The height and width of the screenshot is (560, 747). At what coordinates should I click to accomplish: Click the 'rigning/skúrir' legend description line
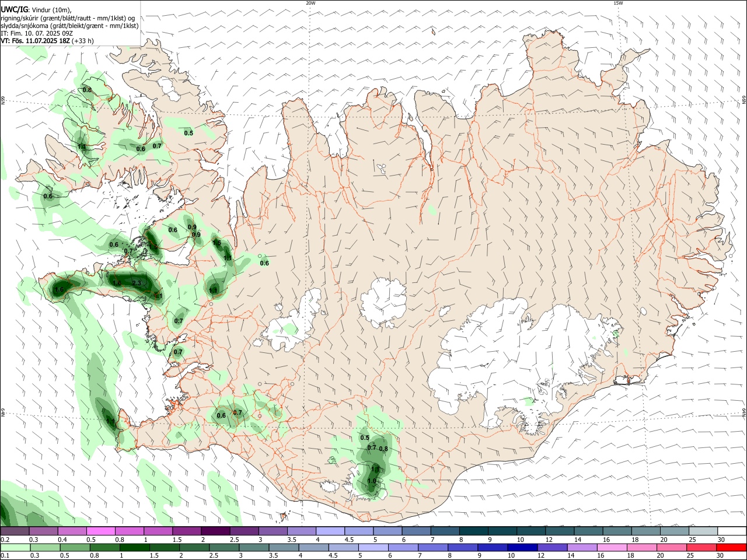(67, 18)
